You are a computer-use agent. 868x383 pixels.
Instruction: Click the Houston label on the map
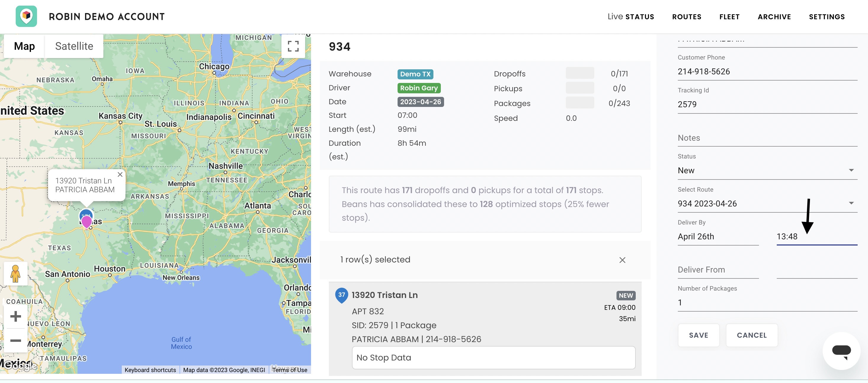coord(110,269)
